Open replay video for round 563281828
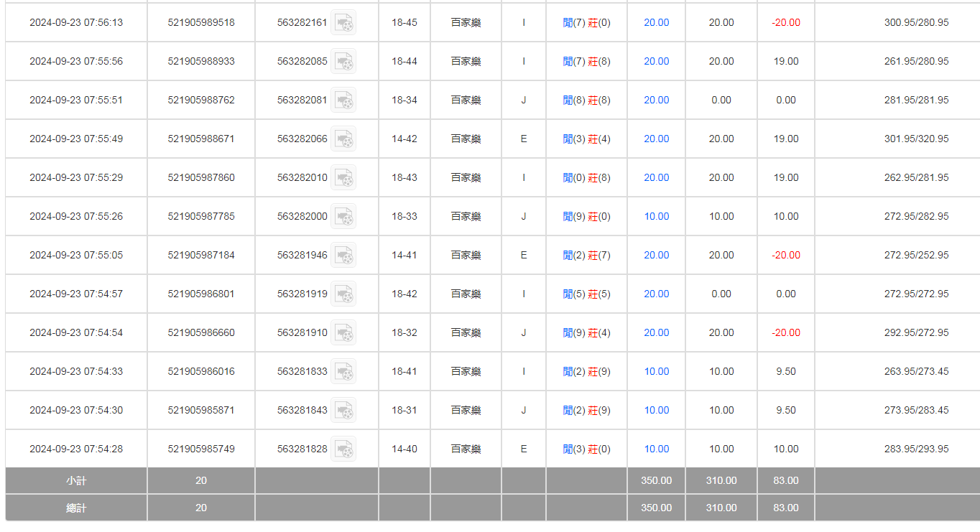The width and height of the screenshot is (980, 532). point(343,449)
